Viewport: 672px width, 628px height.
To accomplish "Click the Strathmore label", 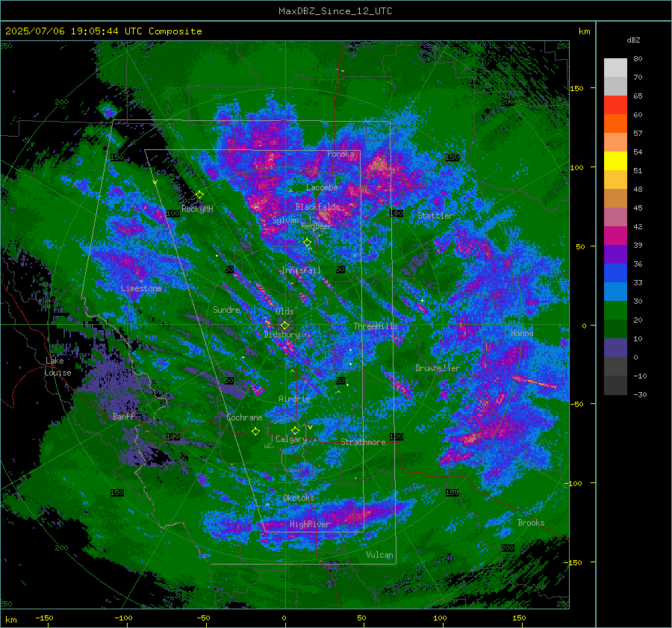I will point(363,442).
